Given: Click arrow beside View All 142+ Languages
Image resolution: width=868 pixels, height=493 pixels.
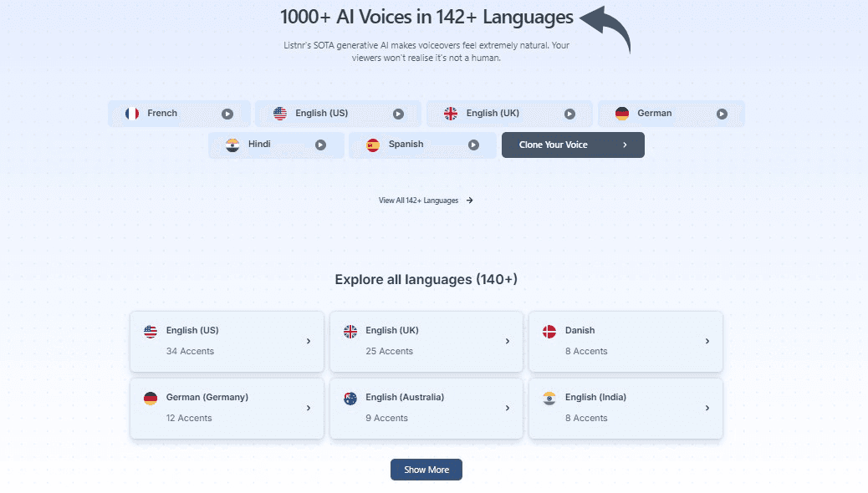Looking at the screenshot, I should (469, 201).
